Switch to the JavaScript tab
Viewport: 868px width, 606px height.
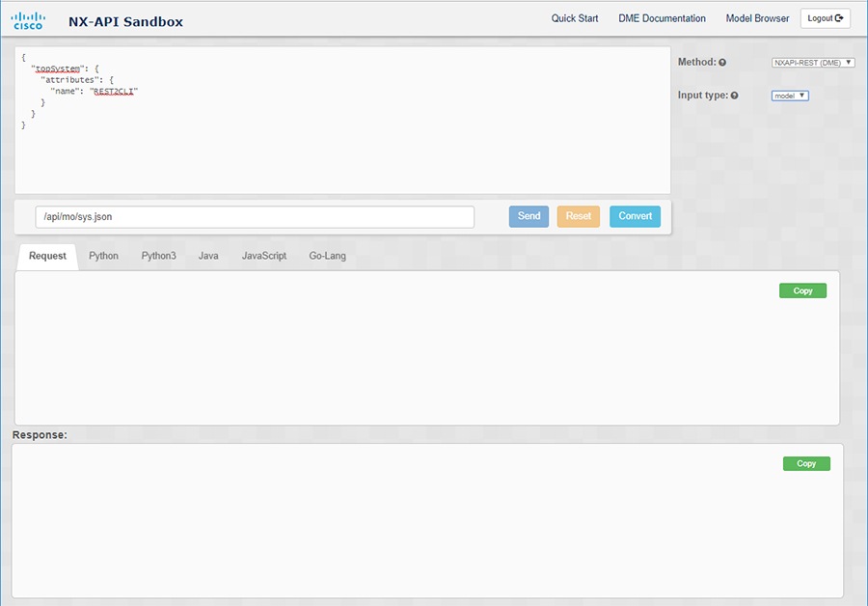pos(264,256)
